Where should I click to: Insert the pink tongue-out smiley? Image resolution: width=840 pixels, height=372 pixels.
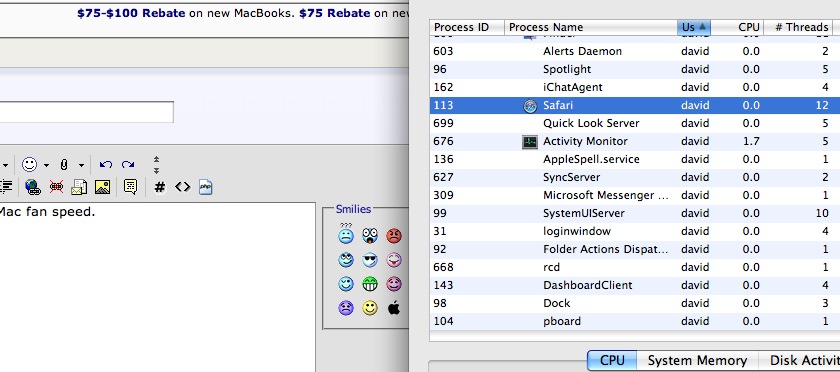(394, 260)
